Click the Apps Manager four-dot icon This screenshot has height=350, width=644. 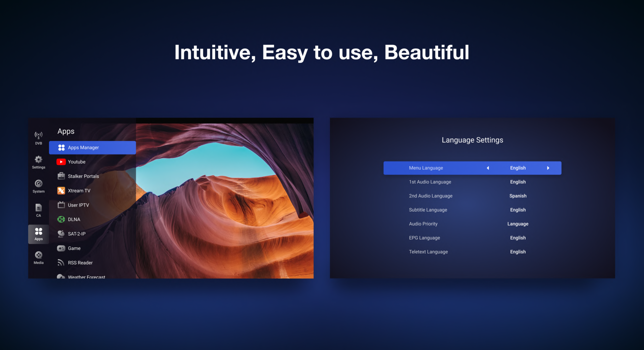[61, 147]
